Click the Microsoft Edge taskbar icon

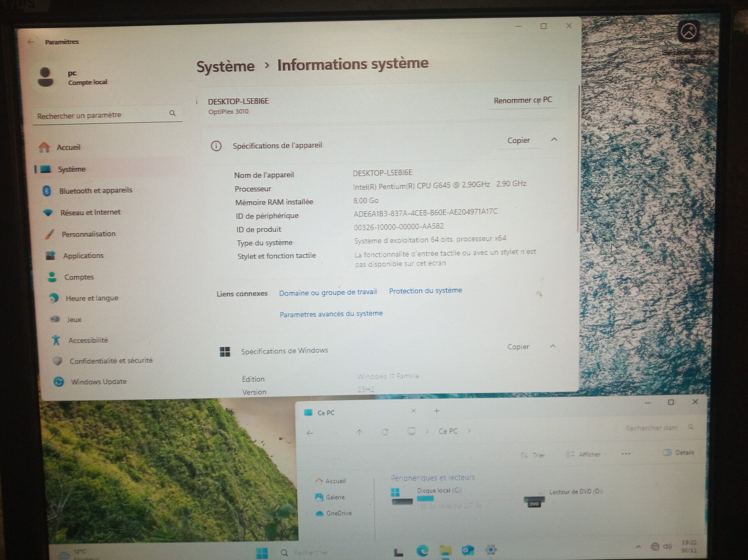coord(422,550)
